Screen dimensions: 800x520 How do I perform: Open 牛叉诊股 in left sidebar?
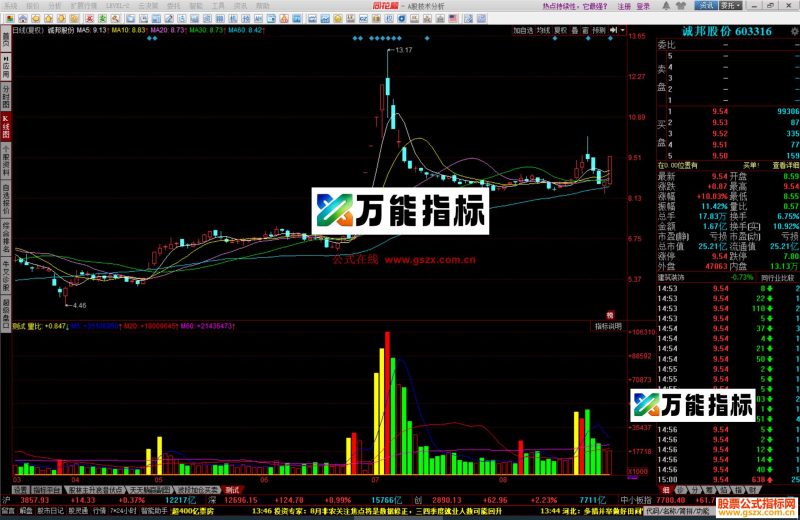[x=6, y=276]
